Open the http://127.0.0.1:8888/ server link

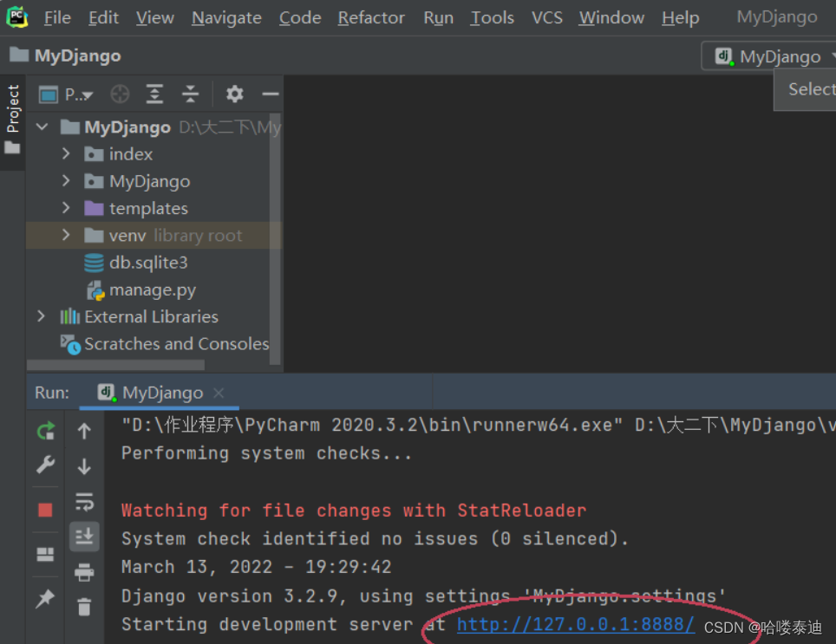point(575,624)
